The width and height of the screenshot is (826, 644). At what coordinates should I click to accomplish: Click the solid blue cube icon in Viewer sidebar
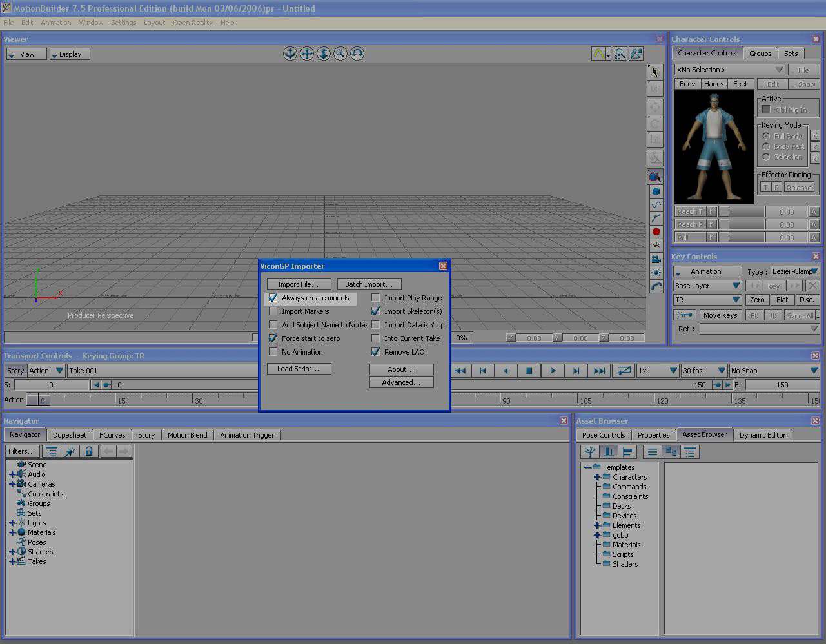[656, 191]
